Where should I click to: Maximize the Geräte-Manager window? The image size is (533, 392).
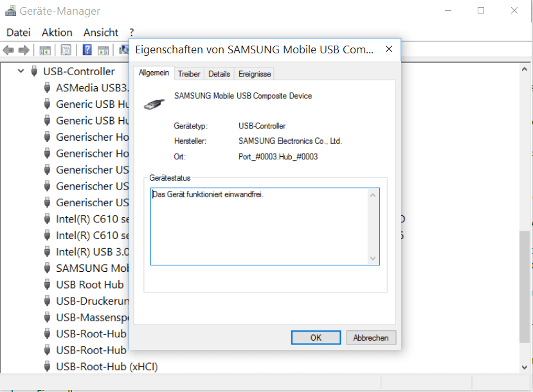[x=481, y=10]
